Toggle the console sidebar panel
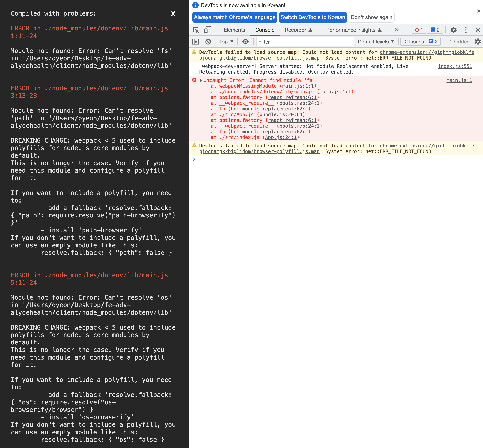This screenshot has height=448, width=483. pyautogui.click(x=196, y=42)
